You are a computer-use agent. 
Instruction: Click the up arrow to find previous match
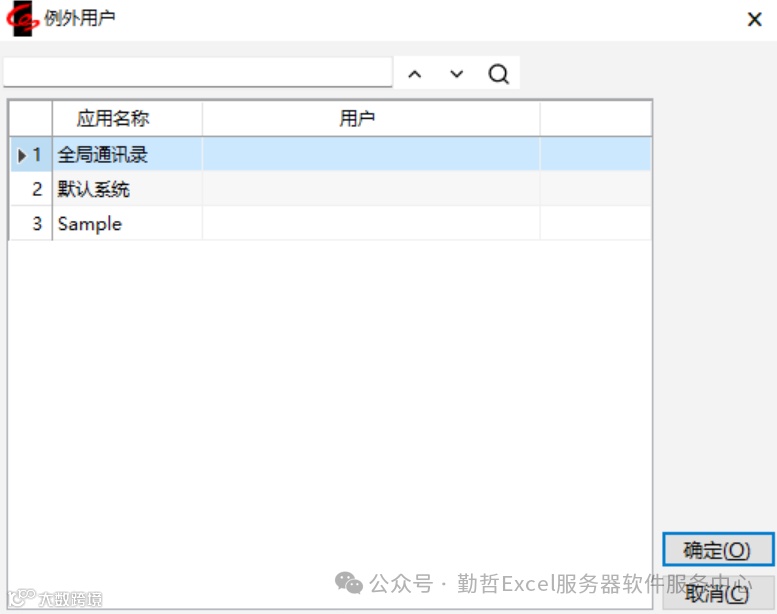pyautogui.click(x=414, y=74)
